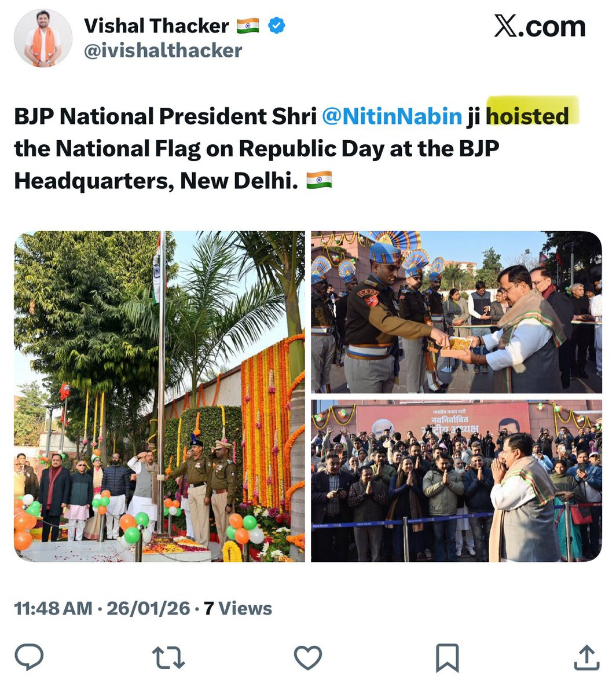Click the reply speech bubble icon

(x=29, y=657)
